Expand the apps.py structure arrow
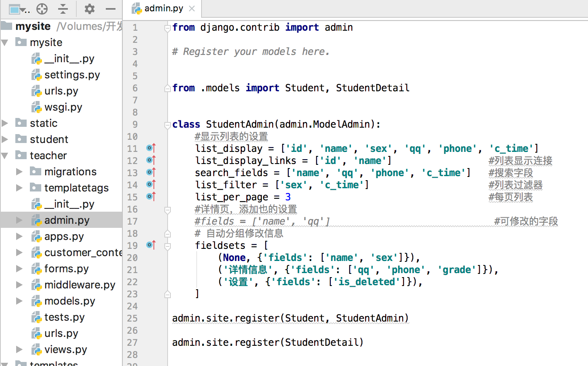This screenshot has width=588, height=366. (x=19, y=236)
